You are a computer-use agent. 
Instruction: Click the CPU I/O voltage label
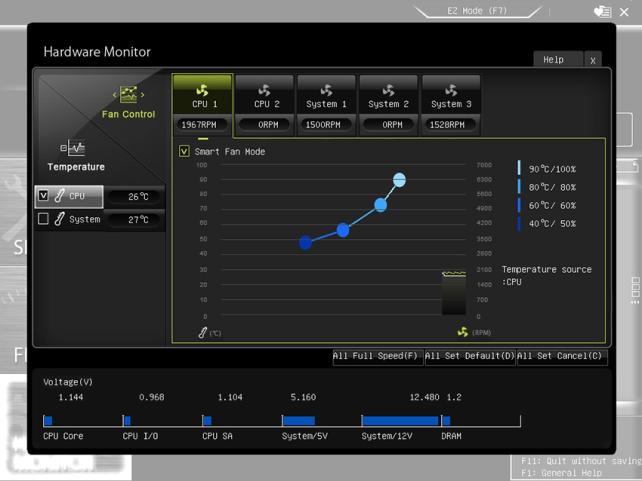[140, 436]
